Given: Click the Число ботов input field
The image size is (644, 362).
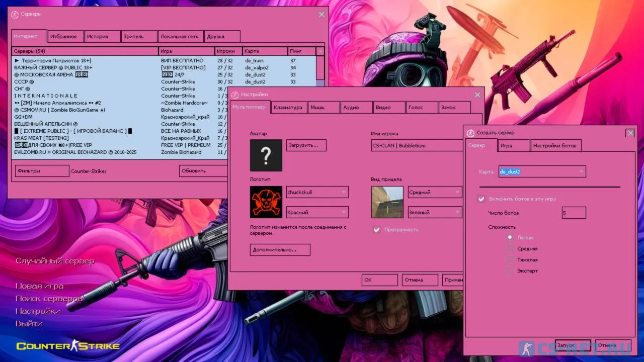Looking at the screenshot, I should point(574,213).
